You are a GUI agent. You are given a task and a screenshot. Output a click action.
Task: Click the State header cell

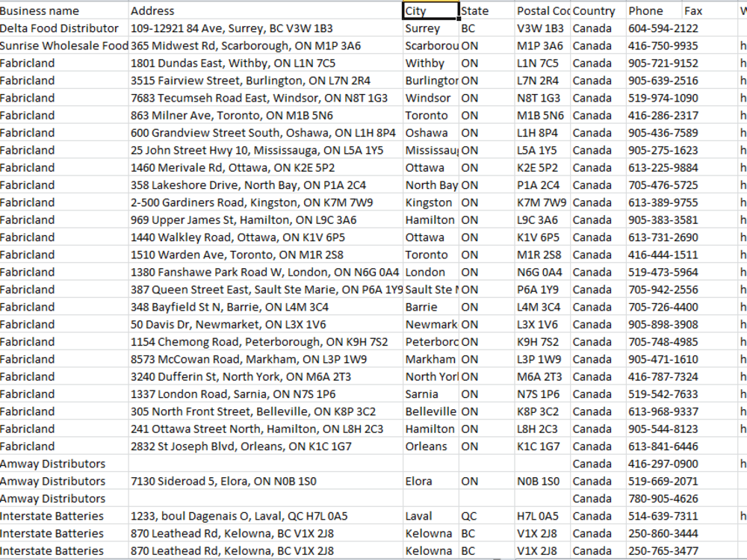click(x=487, y=10)
